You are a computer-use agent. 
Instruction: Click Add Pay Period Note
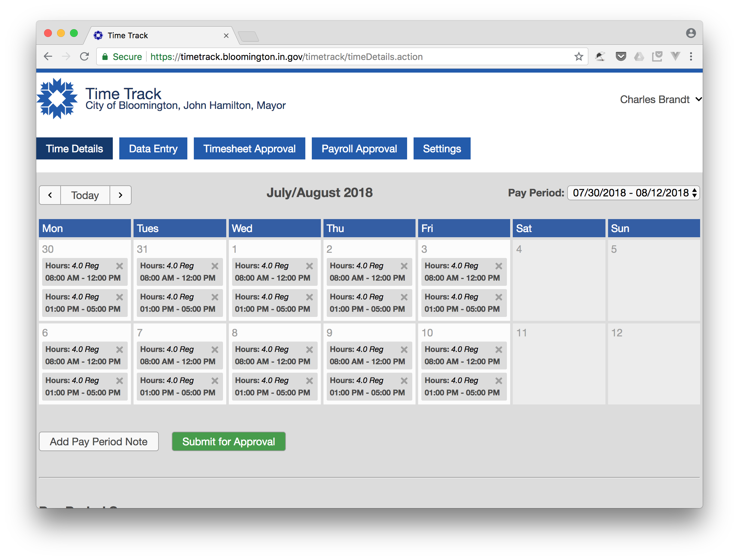click(x=99, y=441)
